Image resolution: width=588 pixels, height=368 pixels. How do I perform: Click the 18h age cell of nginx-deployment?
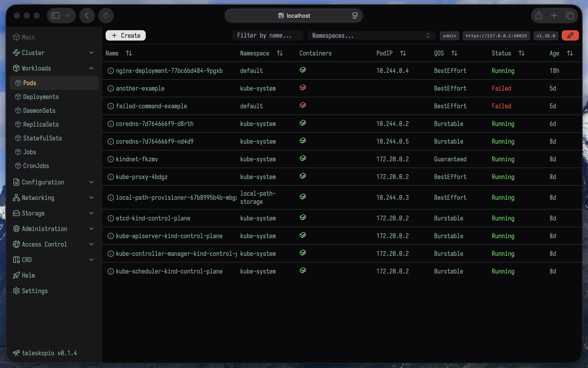[554, 71]
